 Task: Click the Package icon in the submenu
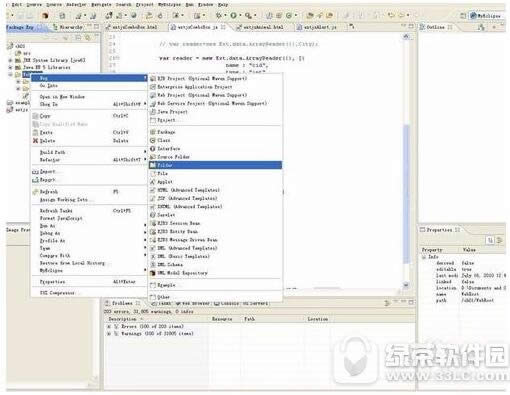153,132
